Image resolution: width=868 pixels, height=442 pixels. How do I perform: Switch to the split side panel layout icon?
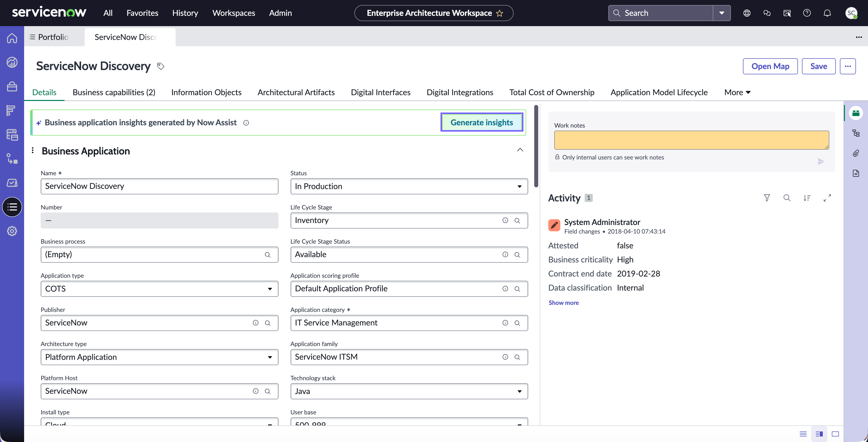click(x=819, y=434)
